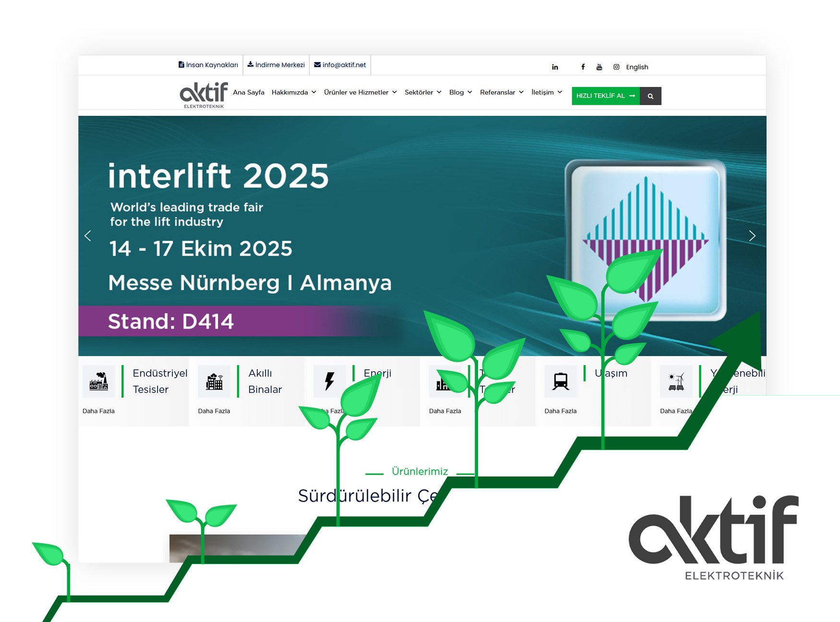The width and height of the screenshot is (840, 622).
Task: Click Daha Fazla under Endüstriyel Tesisler
Action: tap(98, 411)
